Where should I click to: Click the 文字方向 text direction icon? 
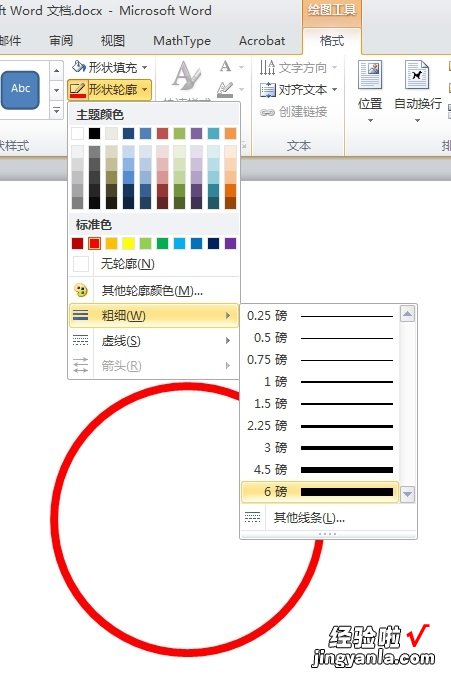point(267,68)
